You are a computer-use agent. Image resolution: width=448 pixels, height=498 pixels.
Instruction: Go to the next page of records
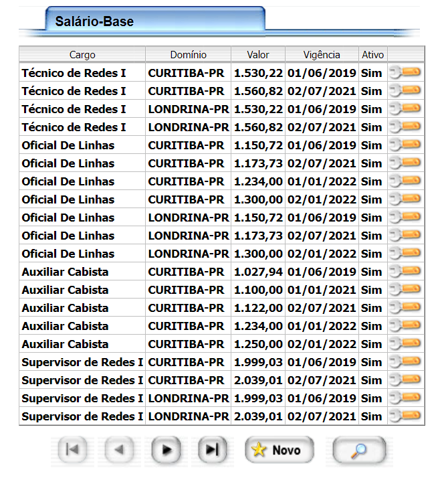tap(166, 450)
